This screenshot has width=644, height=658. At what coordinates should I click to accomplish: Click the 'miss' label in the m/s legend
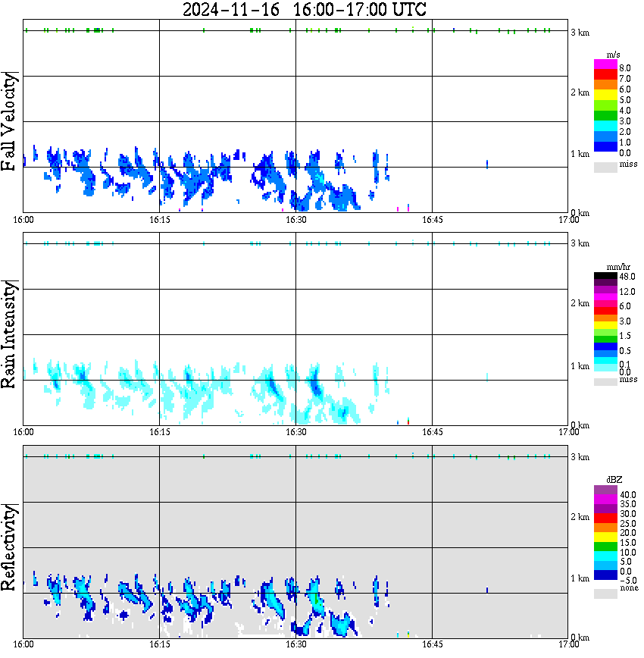(x=628, y=164)
